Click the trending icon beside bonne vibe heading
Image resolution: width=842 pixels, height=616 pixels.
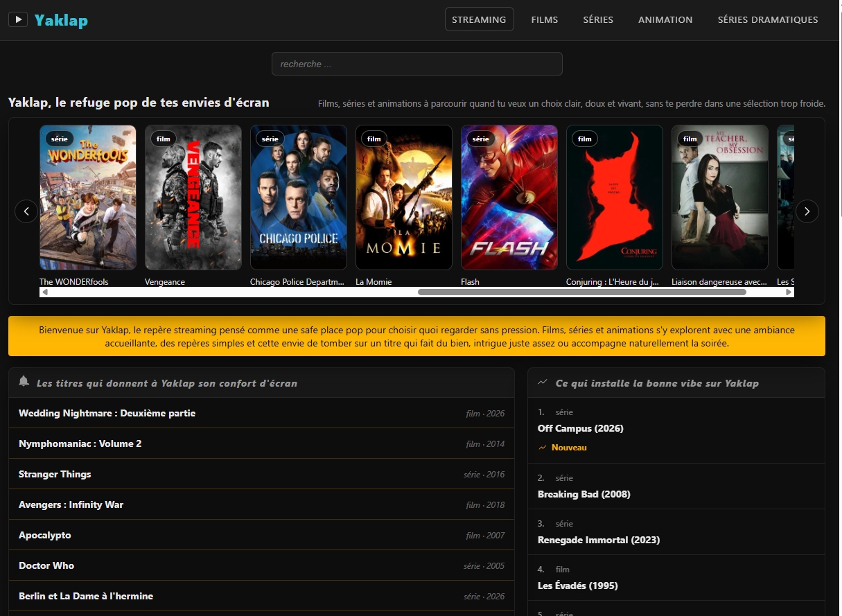click(543, 382)
